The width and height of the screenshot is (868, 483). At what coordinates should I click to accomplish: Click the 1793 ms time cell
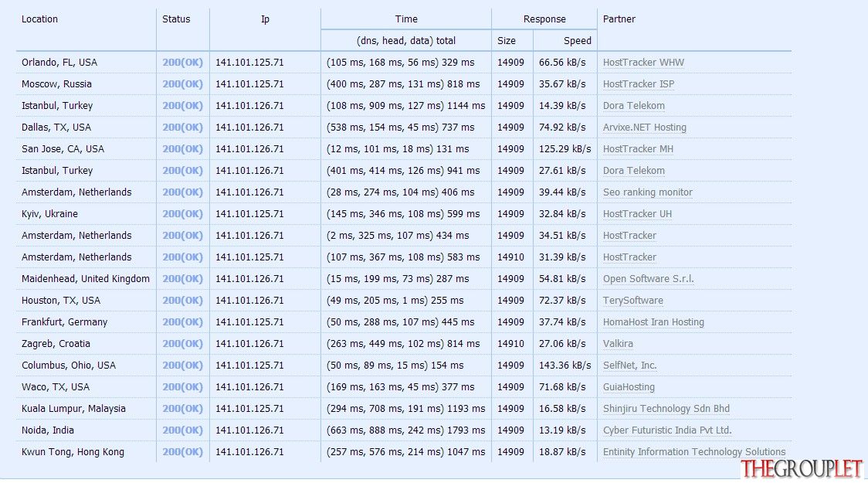(x=405, y=430)
